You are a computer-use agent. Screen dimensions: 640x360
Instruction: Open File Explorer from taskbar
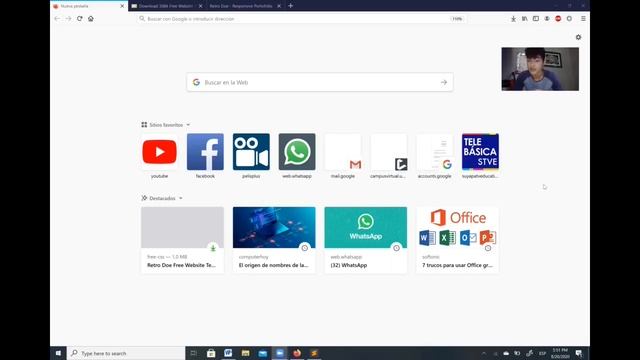tap(245, 353)
